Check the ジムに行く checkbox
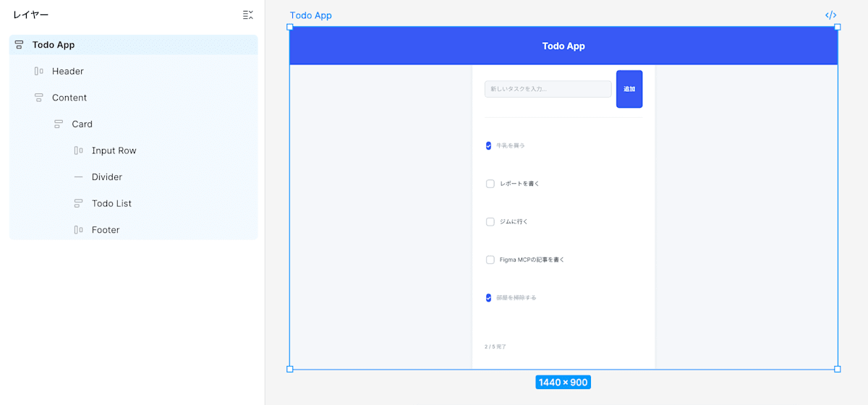This screenshot has width=868, height=405. [490, 221]
